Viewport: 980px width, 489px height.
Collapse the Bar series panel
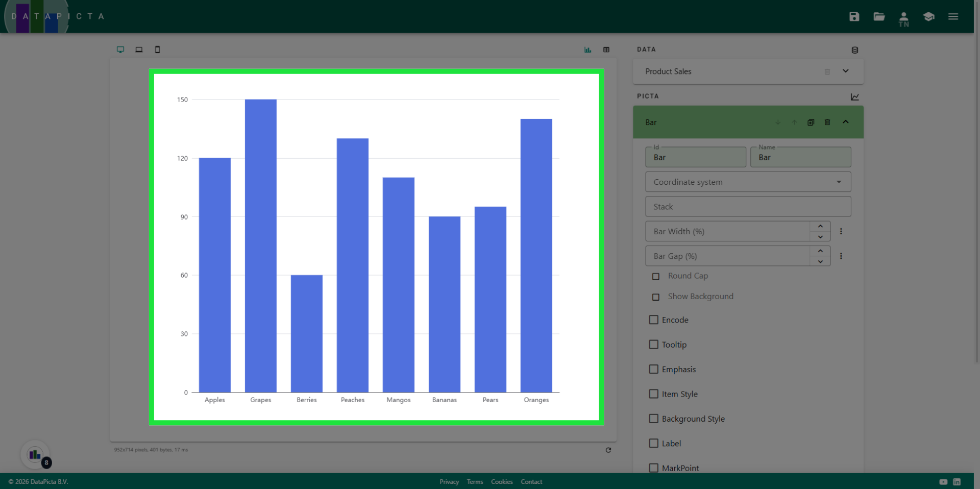point(845,122)
